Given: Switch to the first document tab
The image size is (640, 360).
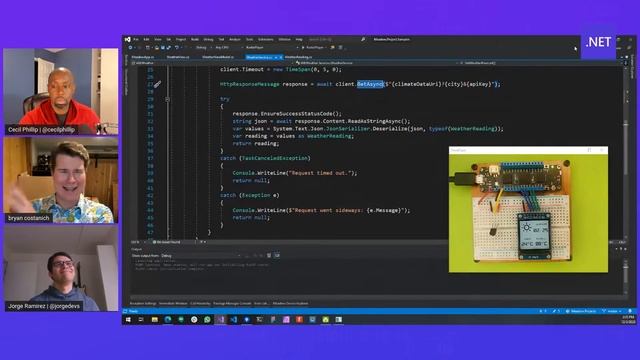Looking at the screenshot, I should coord(143,57).
